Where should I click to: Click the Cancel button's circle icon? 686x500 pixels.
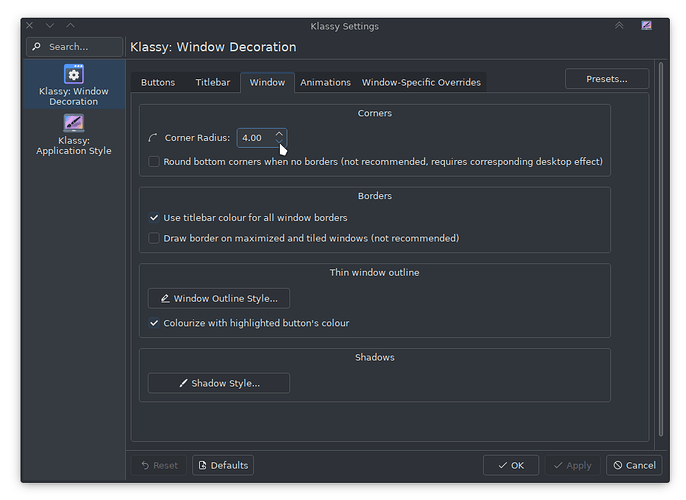[618, 465]
